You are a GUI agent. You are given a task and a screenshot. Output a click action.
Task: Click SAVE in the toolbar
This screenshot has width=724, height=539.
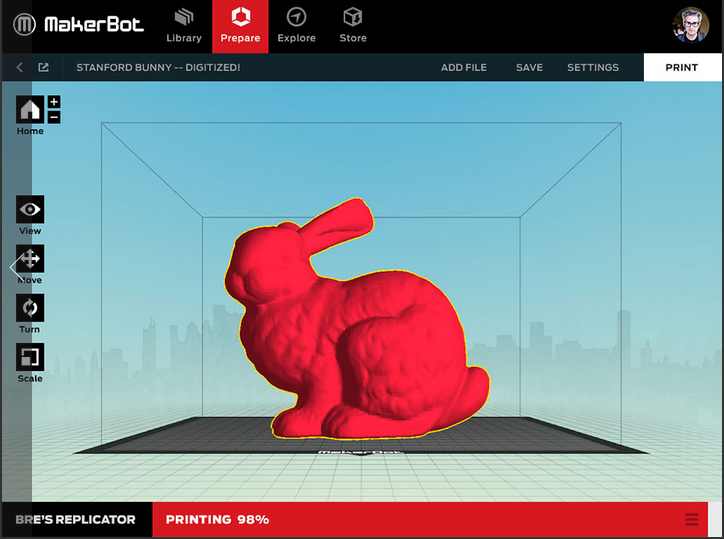point(529,67)
